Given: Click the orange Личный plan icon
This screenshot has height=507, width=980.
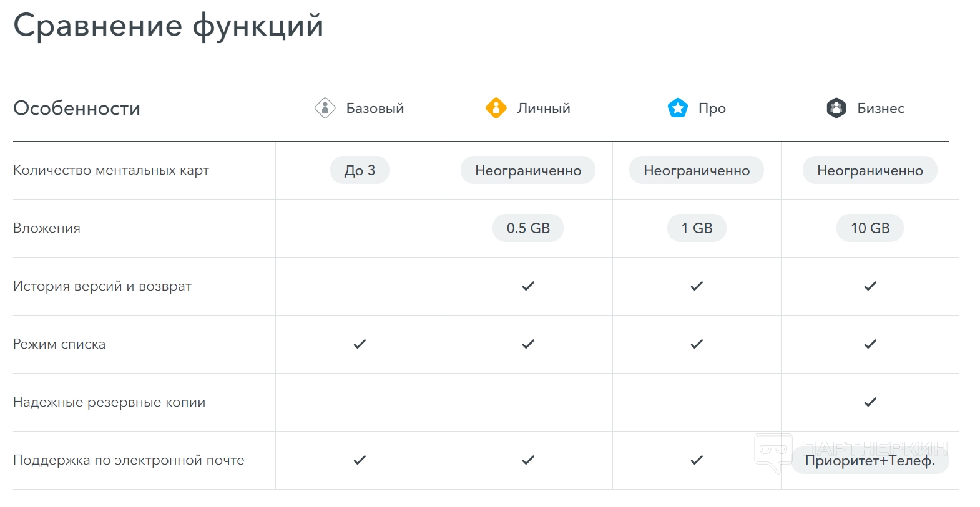Looking at the screenshot, I should (496, 108).
